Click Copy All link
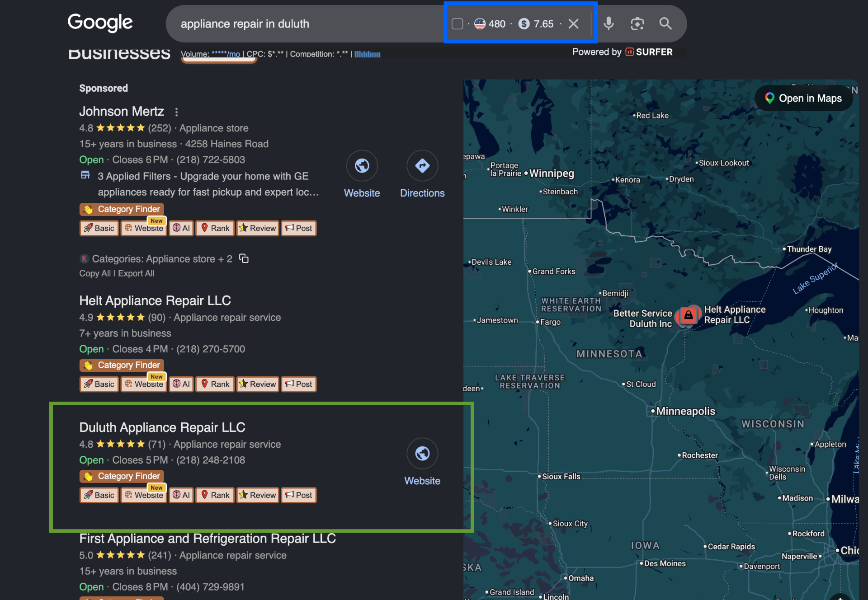 click(x=95, y=273)
